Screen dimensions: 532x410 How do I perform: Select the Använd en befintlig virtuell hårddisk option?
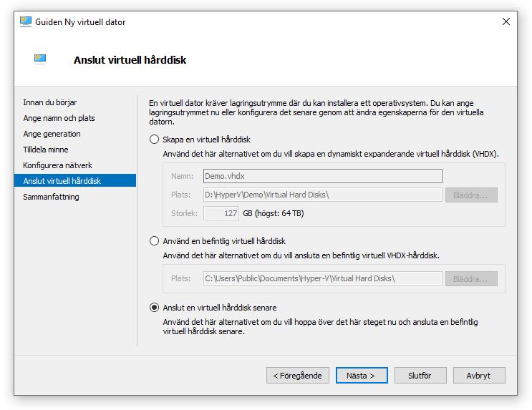point(155,241)
